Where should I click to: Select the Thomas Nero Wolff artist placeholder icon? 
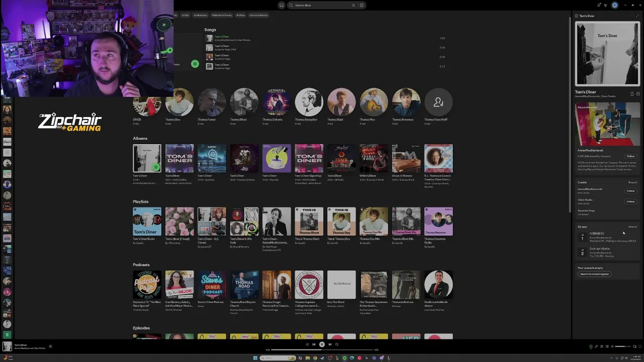[438, 103]
